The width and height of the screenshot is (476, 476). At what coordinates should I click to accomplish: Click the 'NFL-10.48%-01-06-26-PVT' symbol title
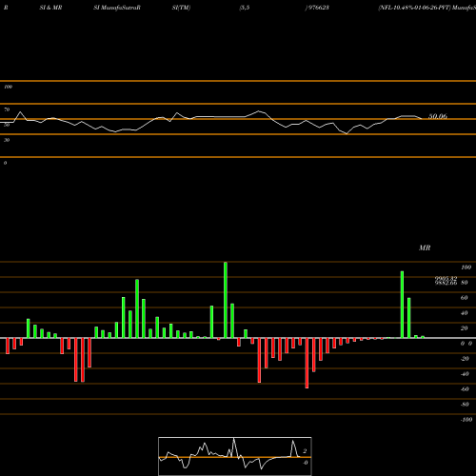click(414, 8)
